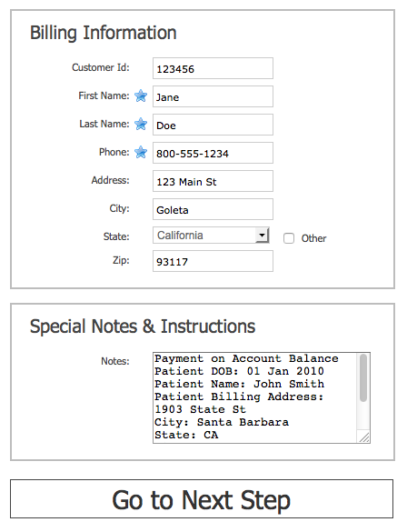Select the City field showing Goleta

pyautogui.click(x=213, y=209)
